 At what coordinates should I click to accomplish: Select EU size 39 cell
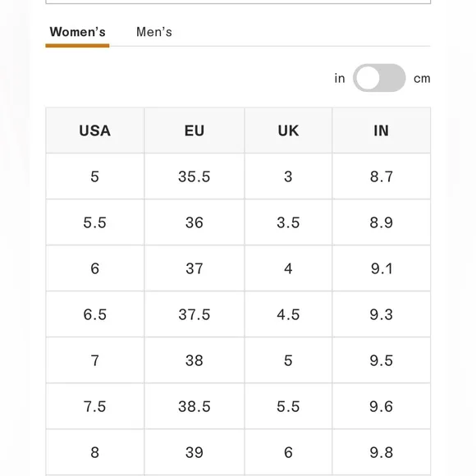(x=195, y=452)
